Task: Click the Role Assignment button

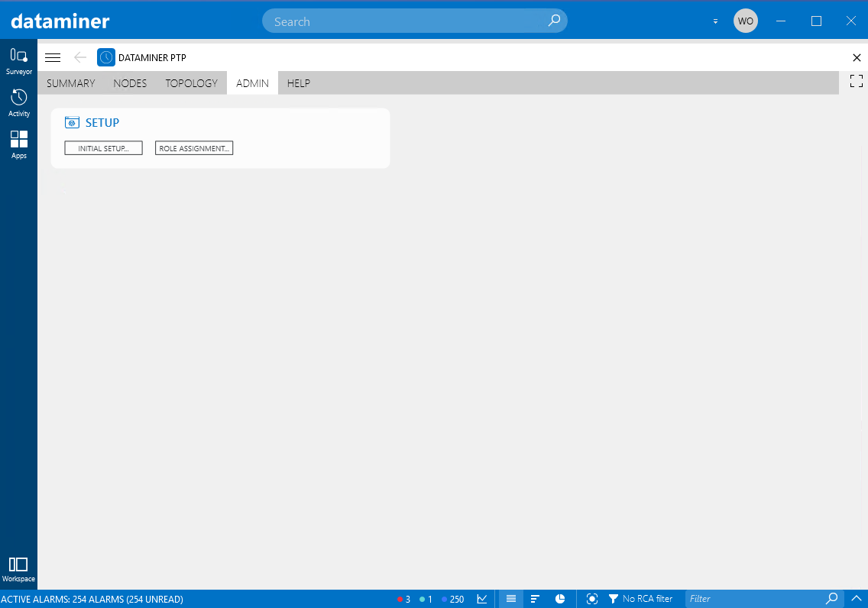Action: click(x=194, y=148)
